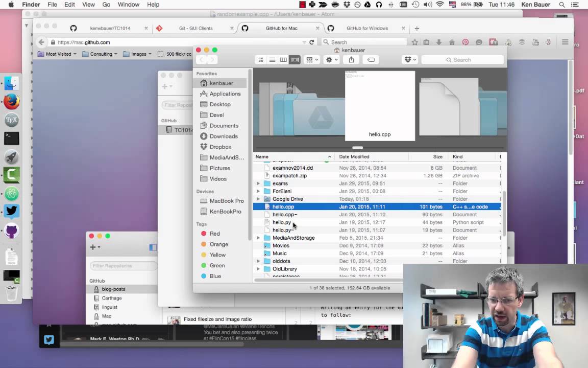The height and width of the screenshot is (368, 588).
Task: Open the Finder action gear menu
Action: tap(332, 60)
